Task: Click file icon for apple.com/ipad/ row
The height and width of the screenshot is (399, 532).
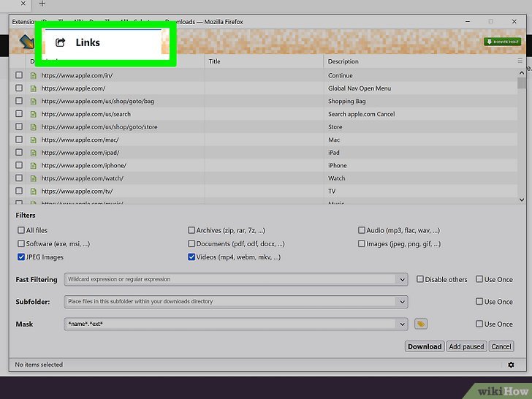Action: coord(33,153)
